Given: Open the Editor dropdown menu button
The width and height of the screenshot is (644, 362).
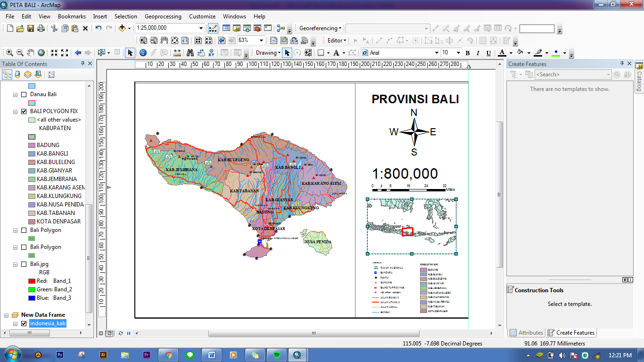Looking at the screenshot, I should [x=337, y=41].
